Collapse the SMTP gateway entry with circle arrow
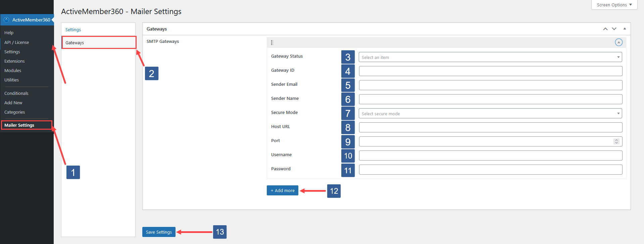The image size is (644, 244). (x=618, y=42)
